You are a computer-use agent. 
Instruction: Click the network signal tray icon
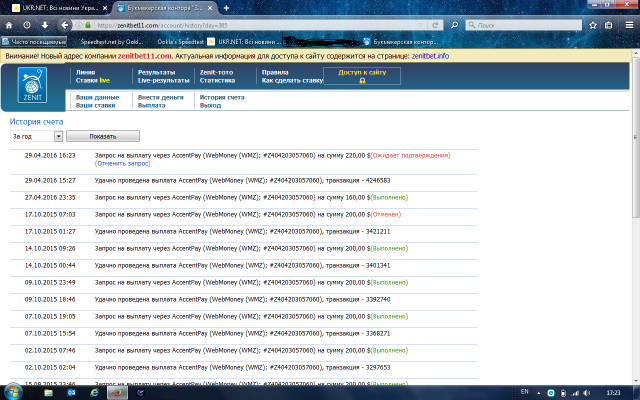pyautogui.click(x=576, y=393)
